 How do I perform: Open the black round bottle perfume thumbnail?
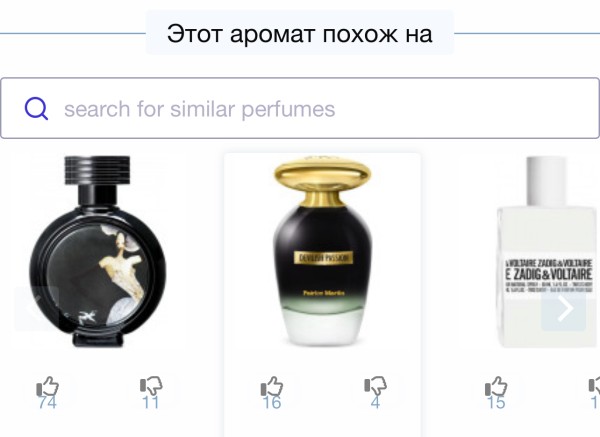[x=98, y=251]
